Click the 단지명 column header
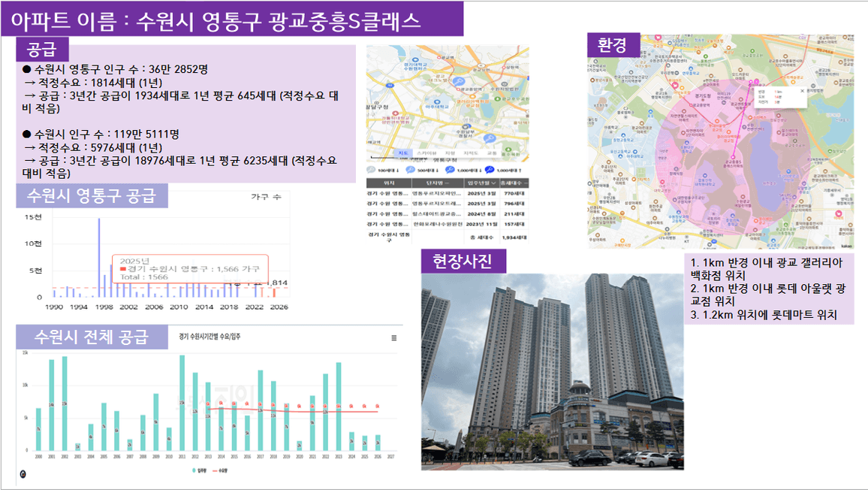The image size is (868, 490). 437,183
